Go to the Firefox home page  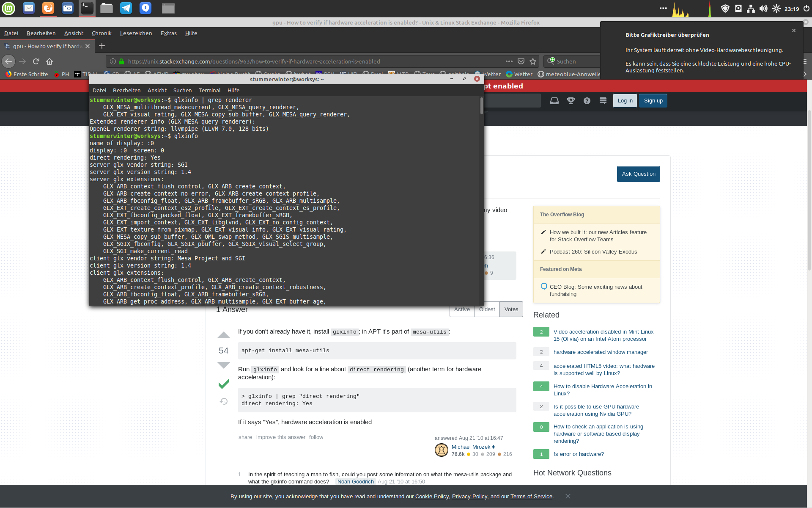(49, 61)
